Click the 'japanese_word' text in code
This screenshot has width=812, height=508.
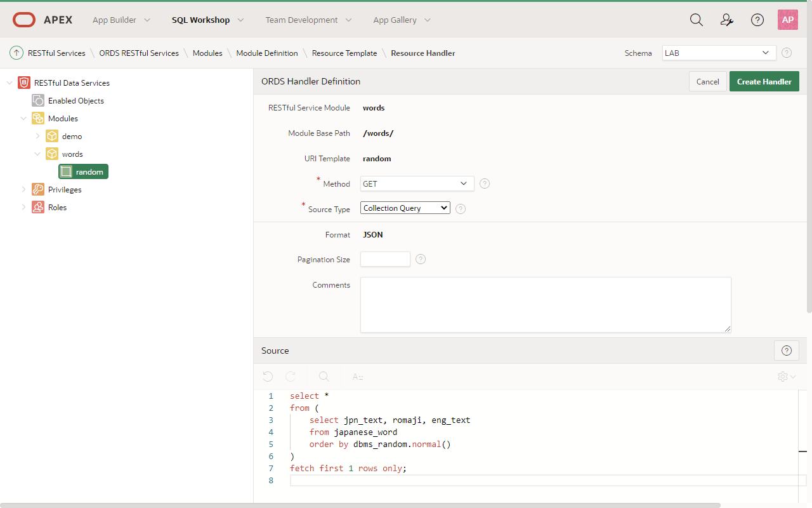coord(365,432)
